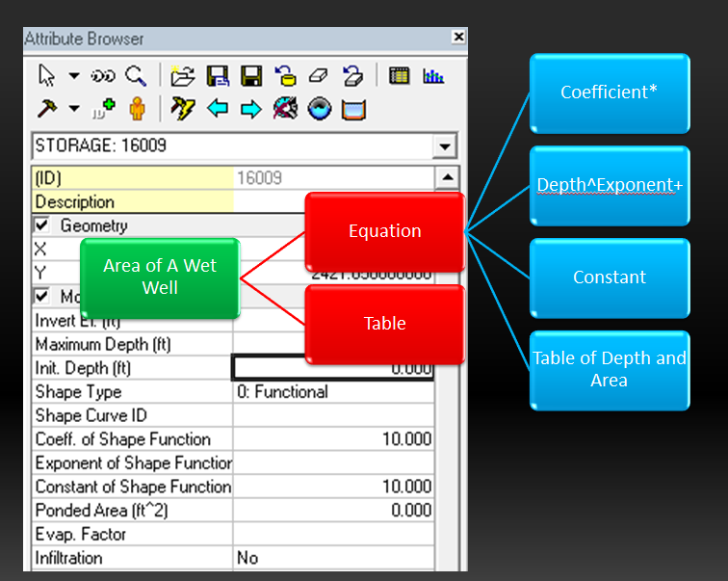Select the Y coordinate row label
Image resolution: width=728 pixels, height=581 pixels.
[40, 273]
